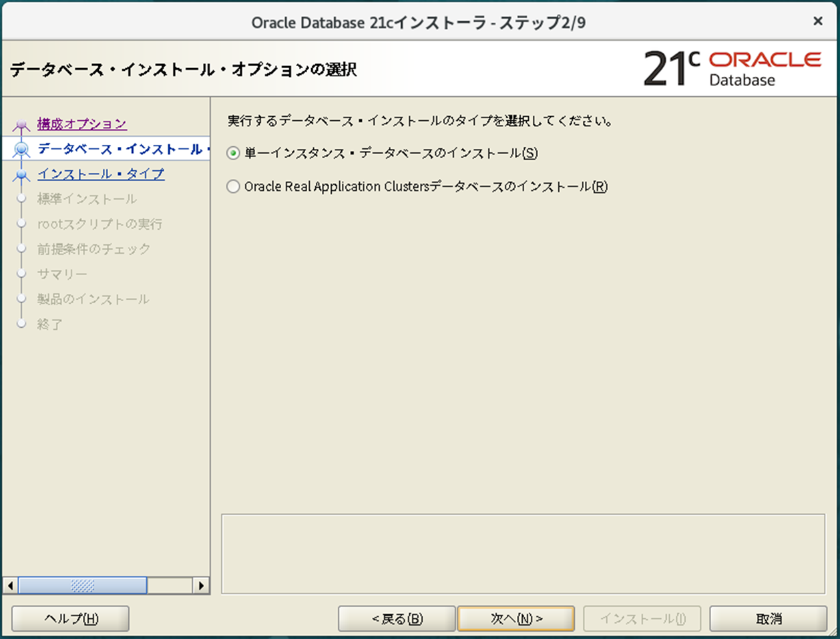Click the 構成オプション step marker icon
The width and height of the screenshot is (840, 639).
[21, 125]
